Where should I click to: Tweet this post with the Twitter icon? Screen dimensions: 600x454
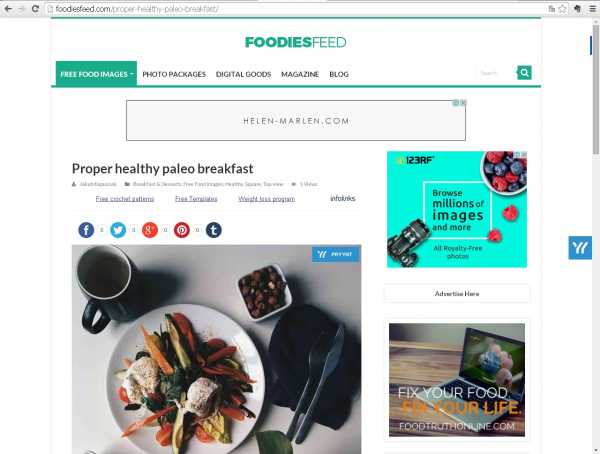click(118, 230)
